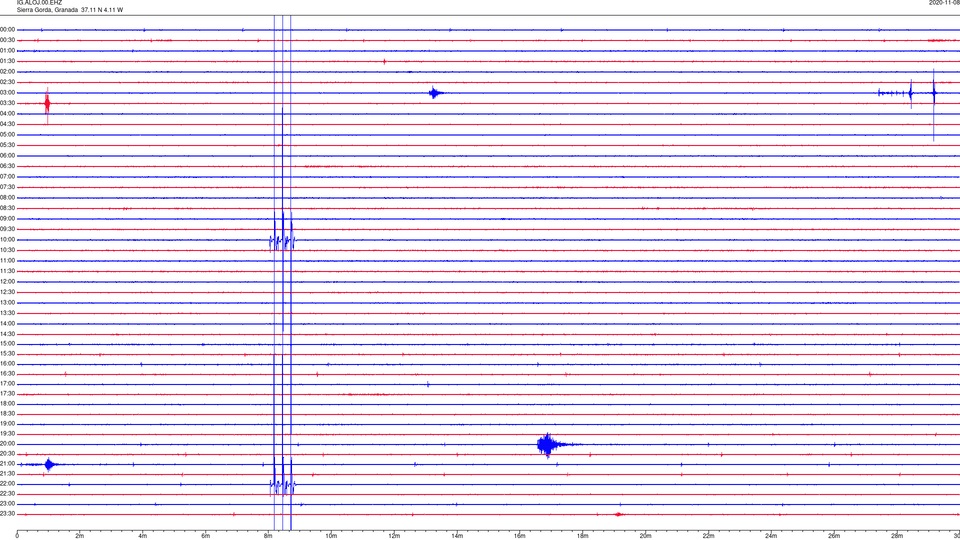960x540 pixels.
Task: Select the 21:00 time label
Action: click(x=7, y=463)
